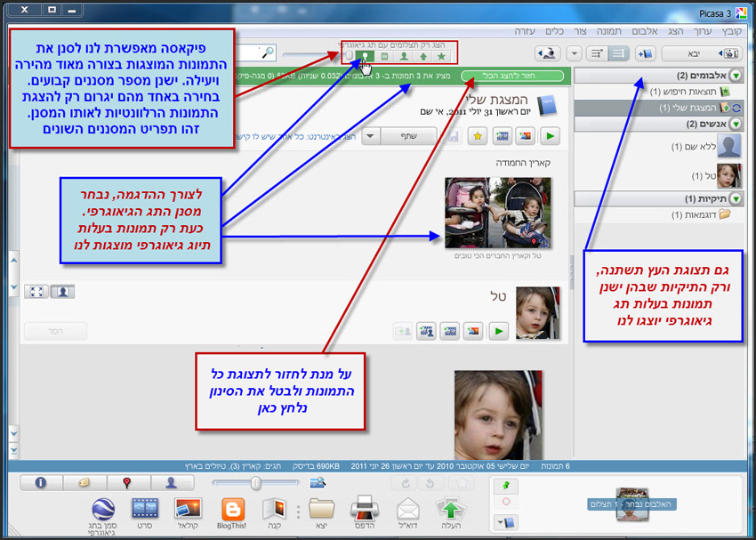Screen dimensions: 756x540
Task: Click the 'חזור להצג הכל' button
Action: click(x=512, y=76)
